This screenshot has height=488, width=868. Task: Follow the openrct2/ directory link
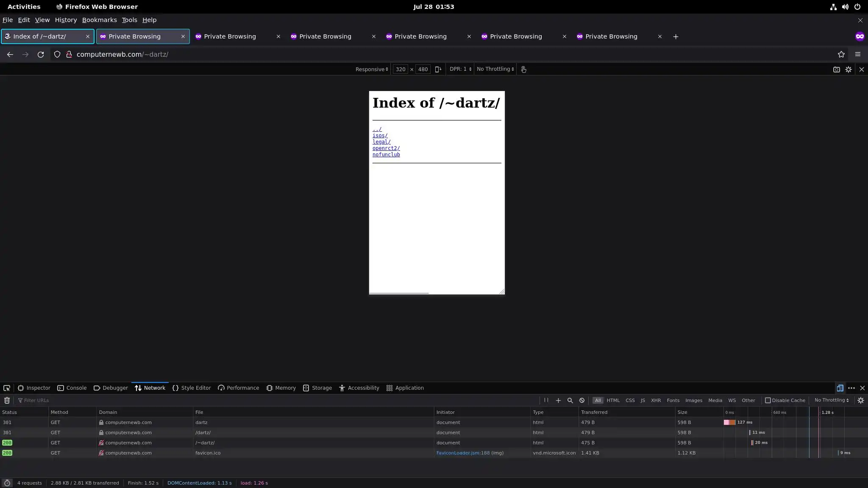tap(386, 148)
